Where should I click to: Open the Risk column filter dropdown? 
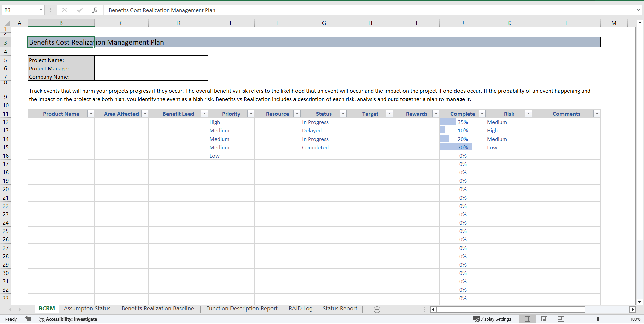pyautogui.click(x=528, y=114)
